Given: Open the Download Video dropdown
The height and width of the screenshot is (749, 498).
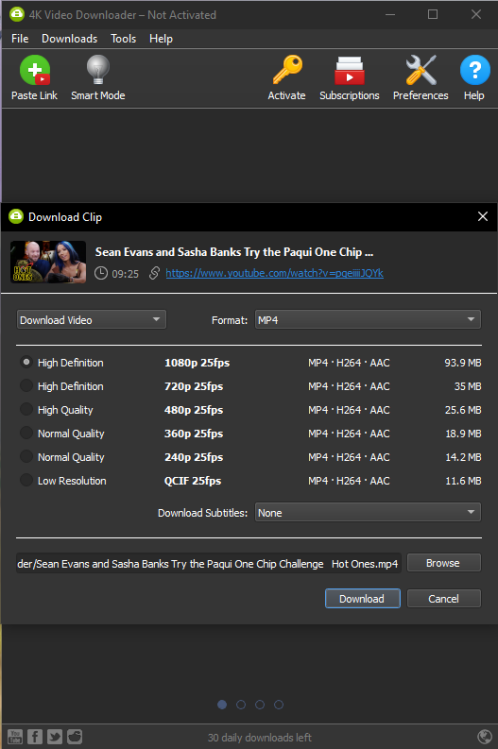Looking at the screenshot, I should (91, 320).
